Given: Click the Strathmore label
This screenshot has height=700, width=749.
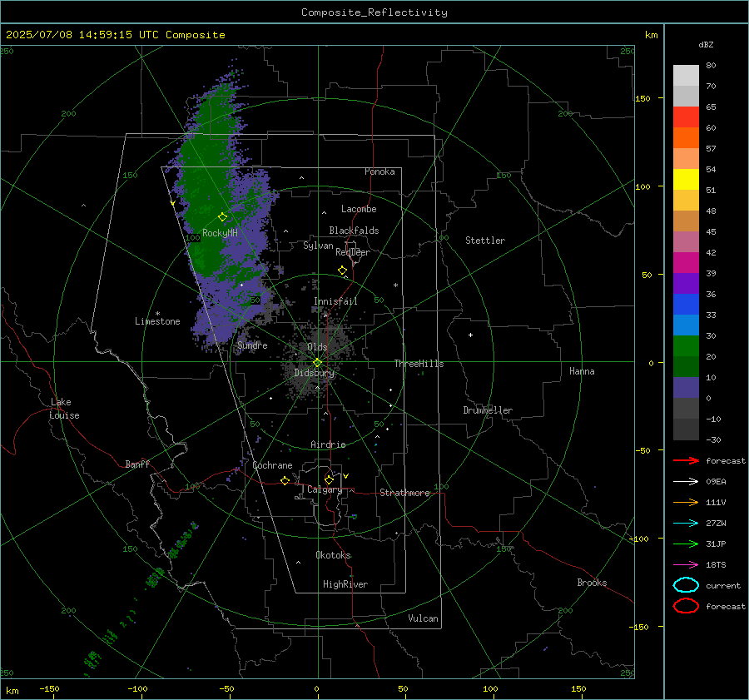Looking at the screenshot, I should (x=404, y=493).
